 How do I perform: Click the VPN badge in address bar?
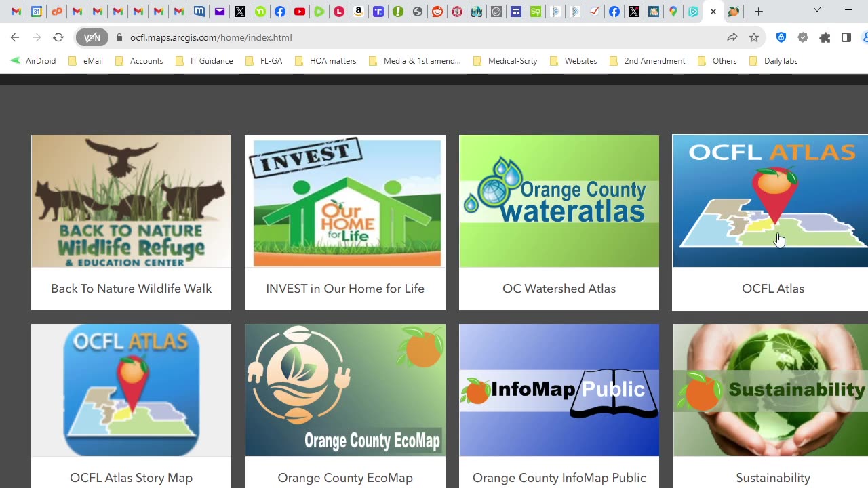(92, 37)
